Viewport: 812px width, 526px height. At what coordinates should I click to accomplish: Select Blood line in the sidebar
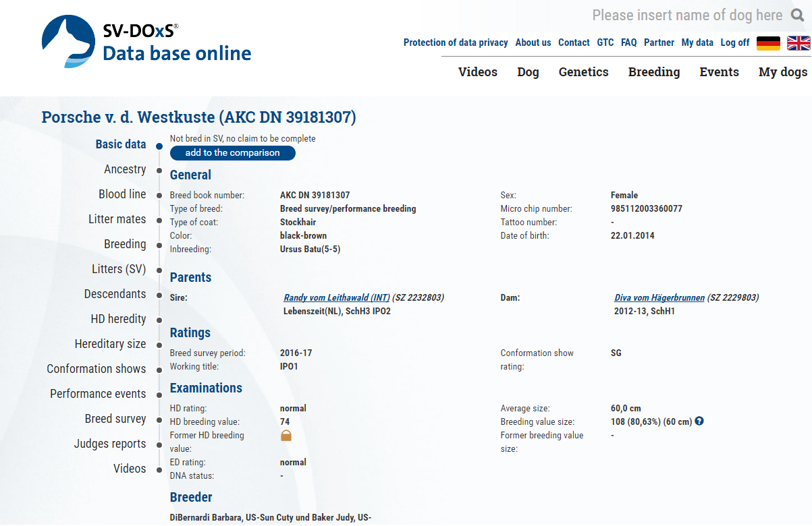click(122, 194)
